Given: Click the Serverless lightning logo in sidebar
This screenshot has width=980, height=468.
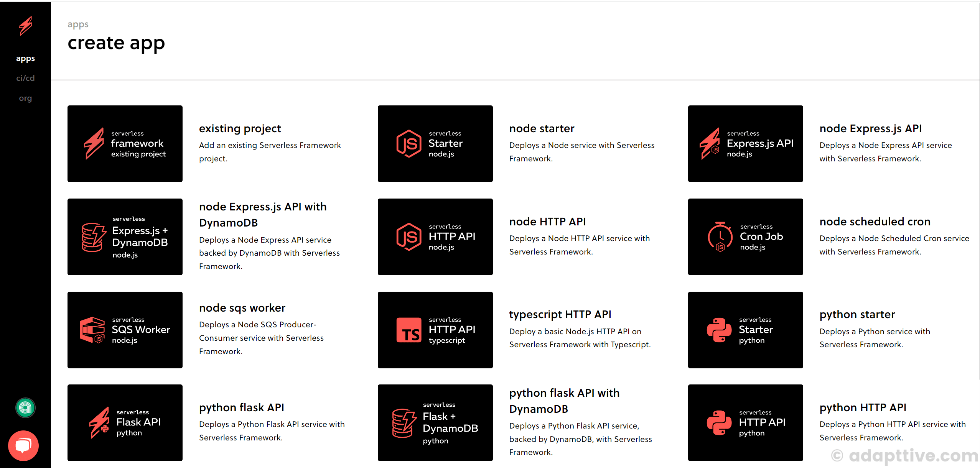Looking at the screenshot, I should coord(26,26).
